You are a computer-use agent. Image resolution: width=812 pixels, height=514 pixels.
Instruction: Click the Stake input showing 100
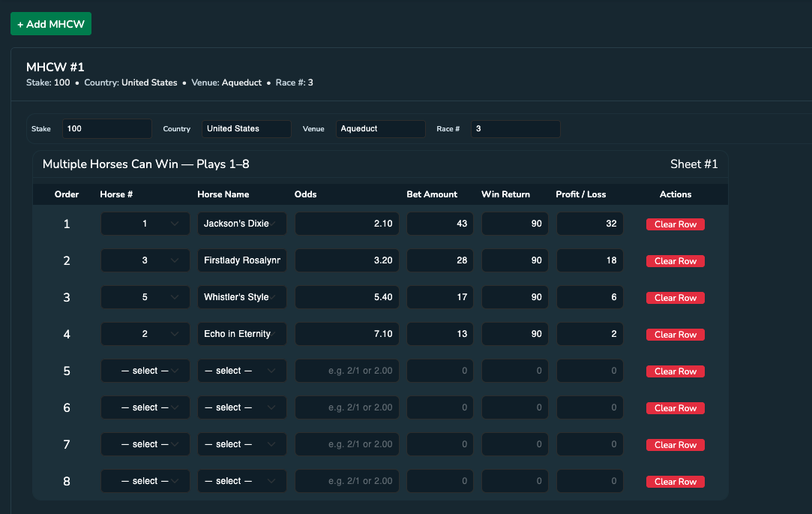106,128
